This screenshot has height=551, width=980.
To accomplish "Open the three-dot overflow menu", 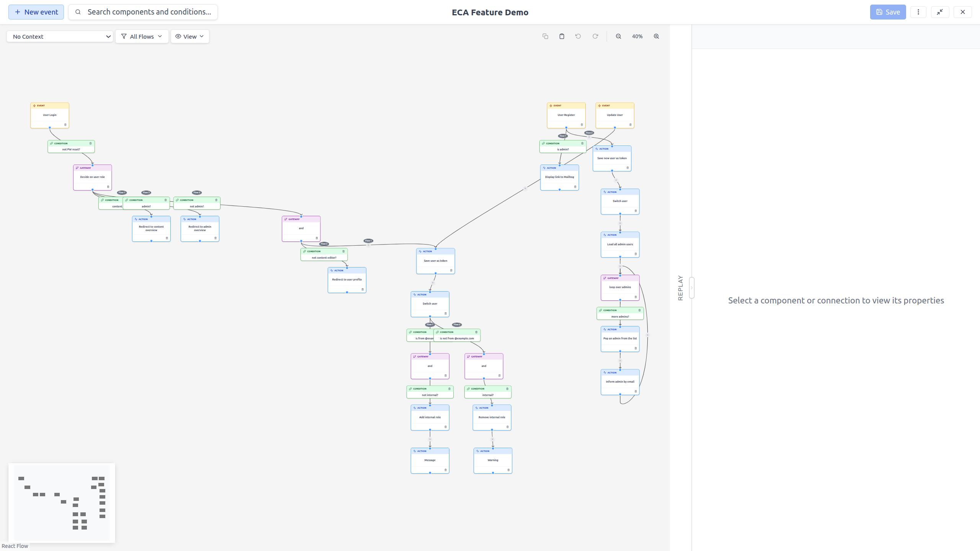I will pyautogui.click(x=918, y=12).
